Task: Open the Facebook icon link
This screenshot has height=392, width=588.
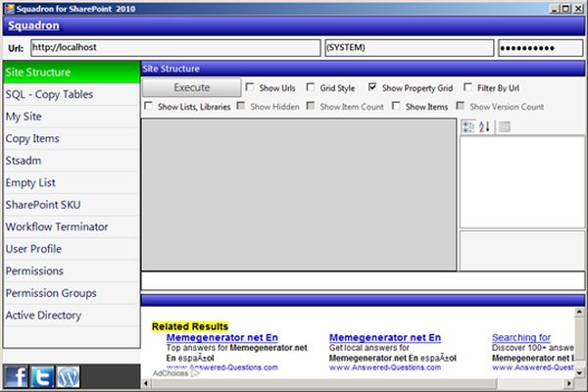Action: tap(17, 376)
